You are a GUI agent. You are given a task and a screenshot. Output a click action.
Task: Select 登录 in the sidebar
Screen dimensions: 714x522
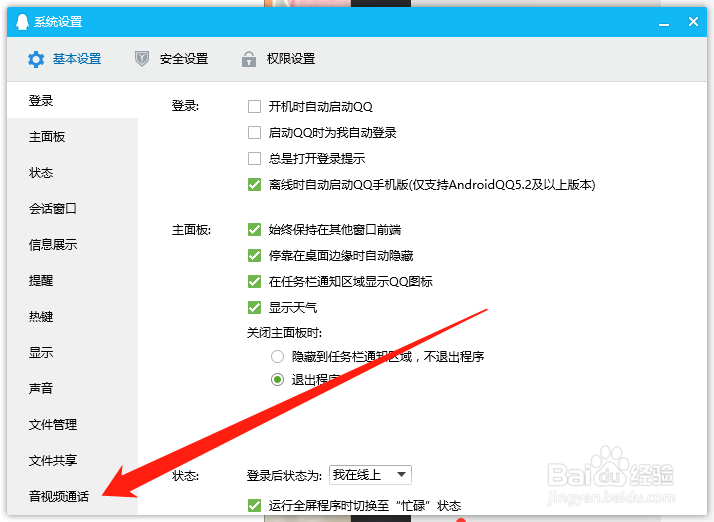click(x=72, y=100)
